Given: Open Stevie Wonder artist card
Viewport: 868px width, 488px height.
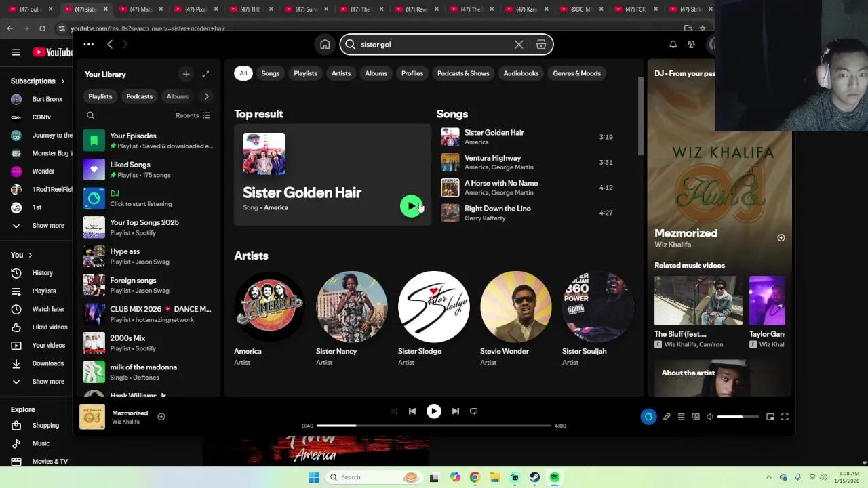Looking at the screenshot, I should click(515, 319).
